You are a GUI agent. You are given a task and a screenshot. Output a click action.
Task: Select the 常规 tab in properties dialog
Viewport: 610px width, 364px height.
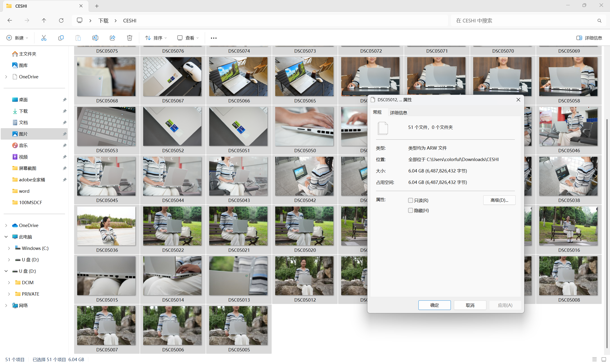click(x=377, y=112)
